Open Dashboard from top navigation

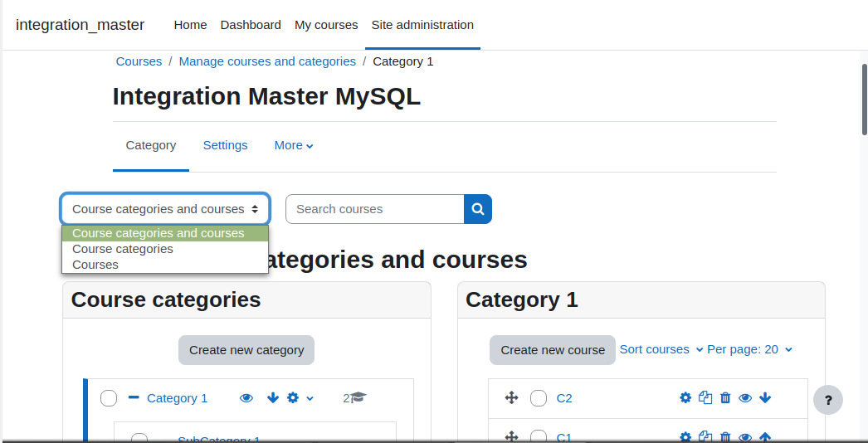251,25
